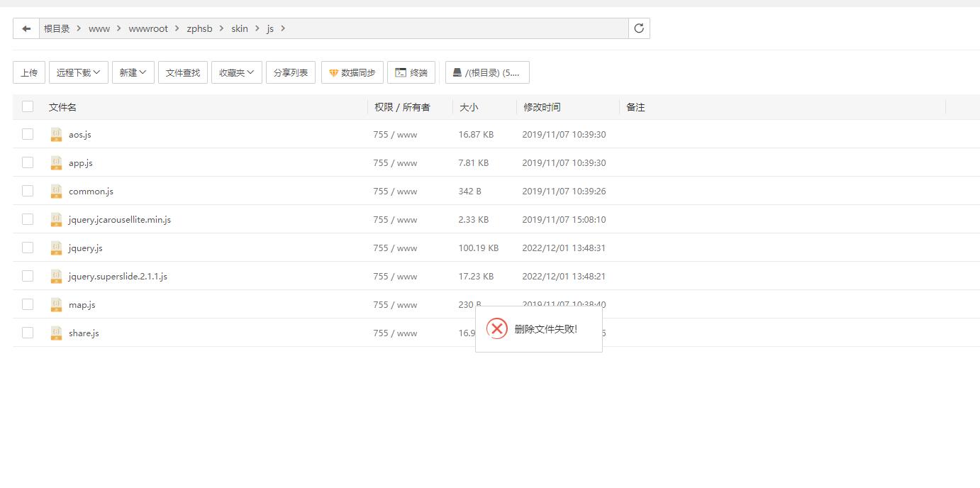Check the box for app.js
980x488 pixels.
[x=28, y=162]
